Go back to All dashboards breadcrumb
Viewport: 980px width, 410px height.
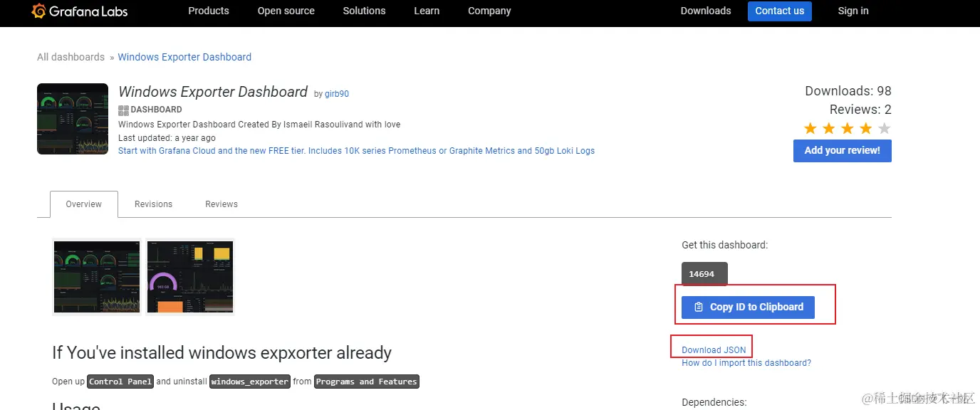click(71, 57)
